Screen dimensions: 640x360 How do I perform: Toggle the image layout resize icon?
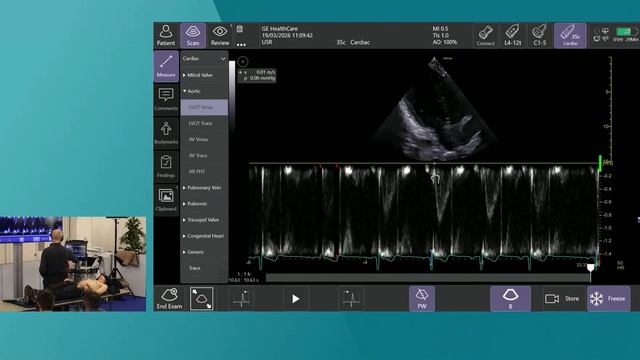click(202, 298)
